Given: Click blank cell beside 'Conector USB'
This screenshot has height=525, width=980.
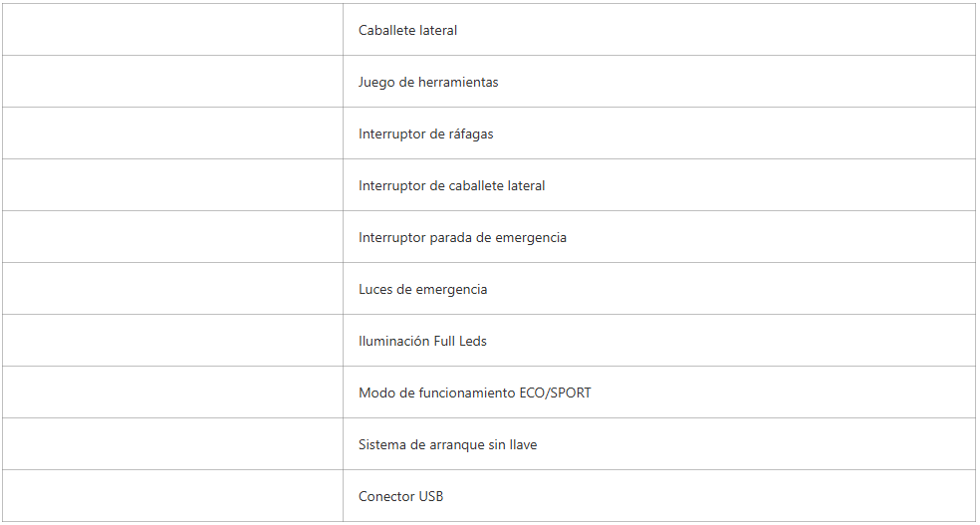Looking at the screenshot, I should pos(172,496).
